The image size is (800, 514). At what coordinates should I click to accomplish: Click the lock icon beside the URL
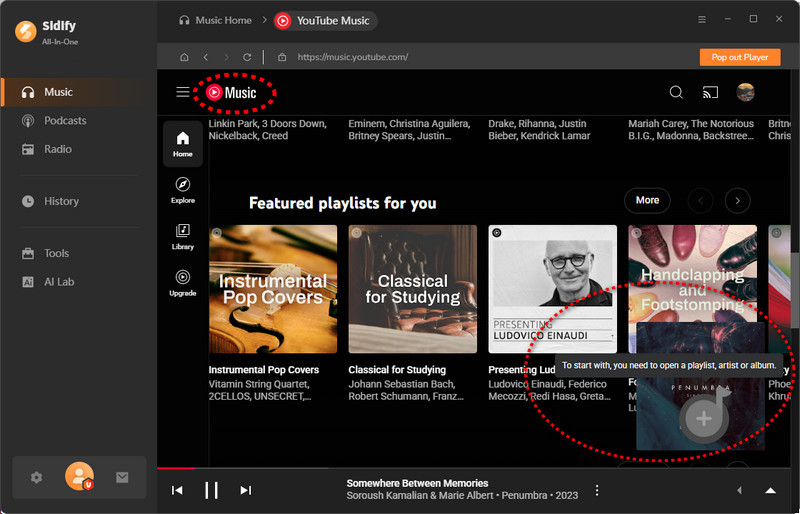pyautogui.click(x=282, y=57)
